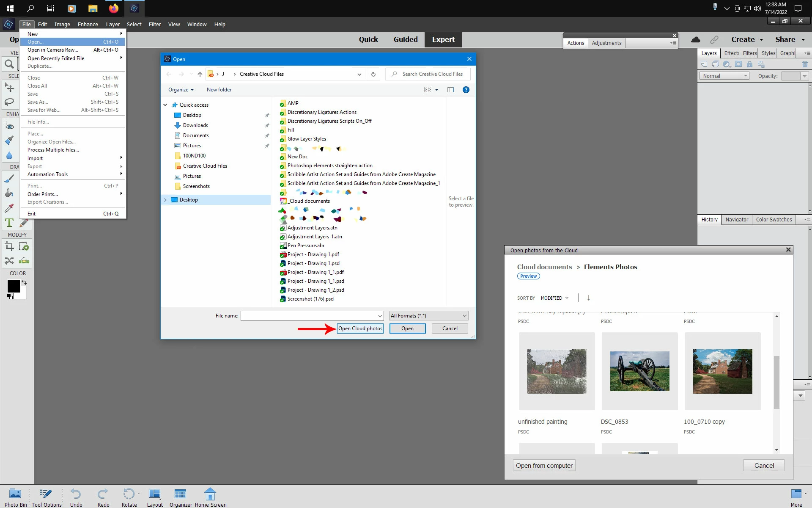The height and width of the screenshot is (508, 812).
Task: Swap foreground and background colors
Action: click(x=25, y=282)
